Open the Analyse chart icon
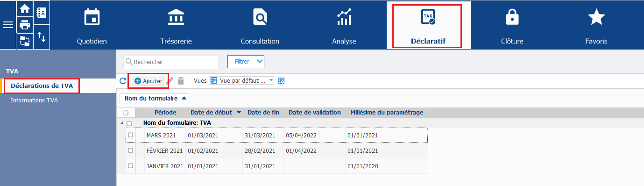The image size is (644, 186). [x=344, y=17]
